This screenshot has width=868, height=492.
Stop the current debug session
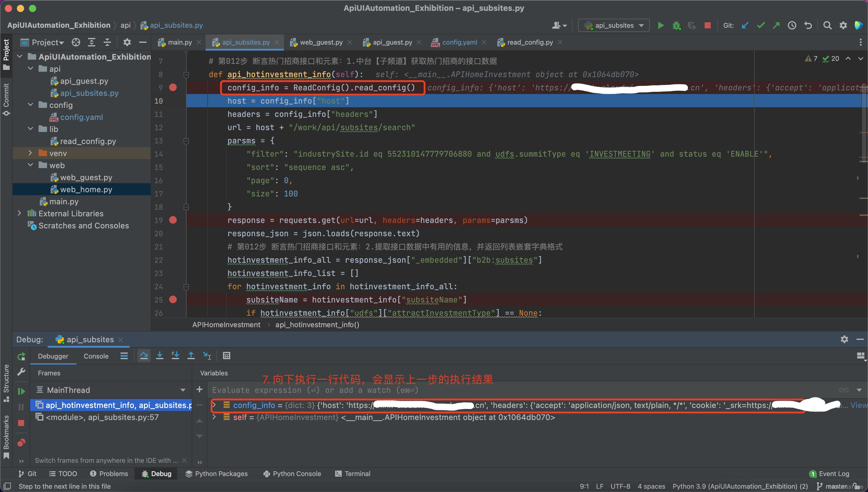pos(707,25)
